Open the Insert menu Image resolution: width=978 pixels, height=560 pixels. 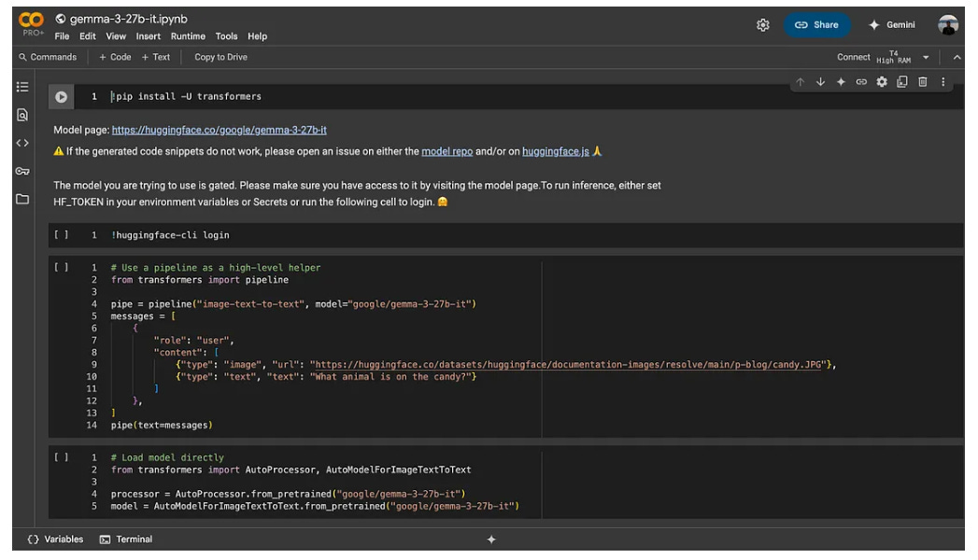pos(148,36)
